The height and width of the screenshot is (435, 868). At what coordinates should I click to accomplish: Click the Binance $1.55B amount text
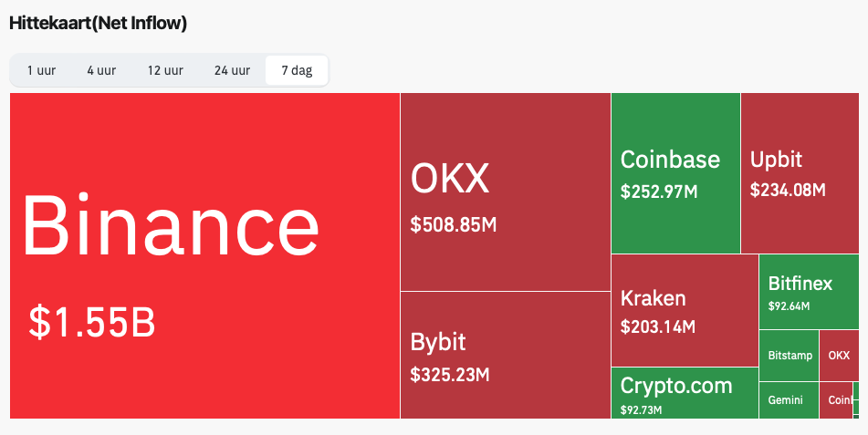[x=91, y=322]
